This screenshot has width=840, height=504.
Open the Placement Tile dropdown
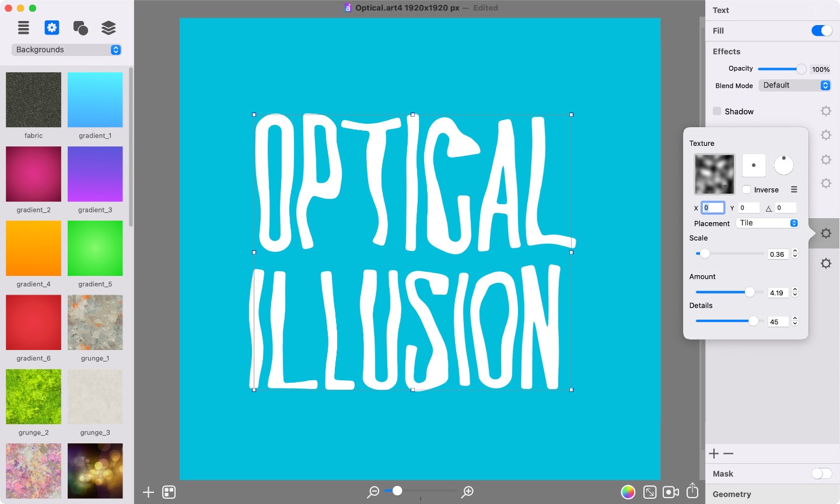(768, 223)
